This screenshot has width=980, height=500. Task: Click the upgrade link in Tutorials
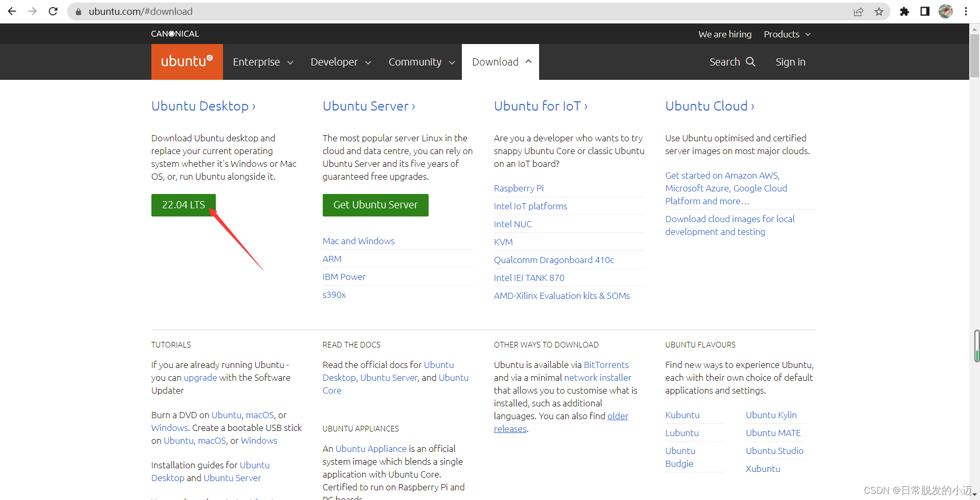pos(201,378)
